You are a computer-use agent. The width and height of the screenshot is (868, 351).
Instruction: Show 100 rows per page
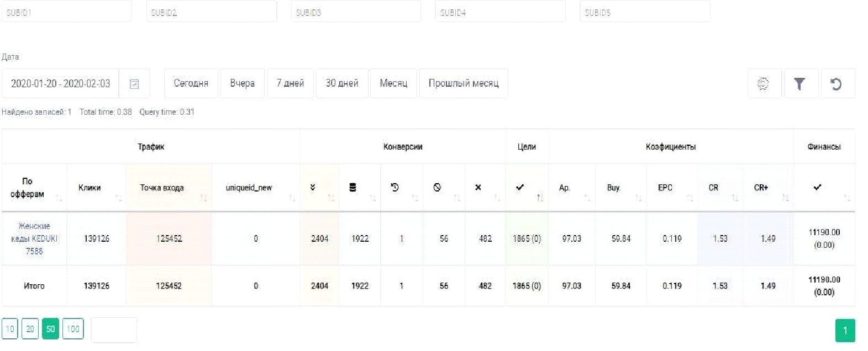click(73, 329)
